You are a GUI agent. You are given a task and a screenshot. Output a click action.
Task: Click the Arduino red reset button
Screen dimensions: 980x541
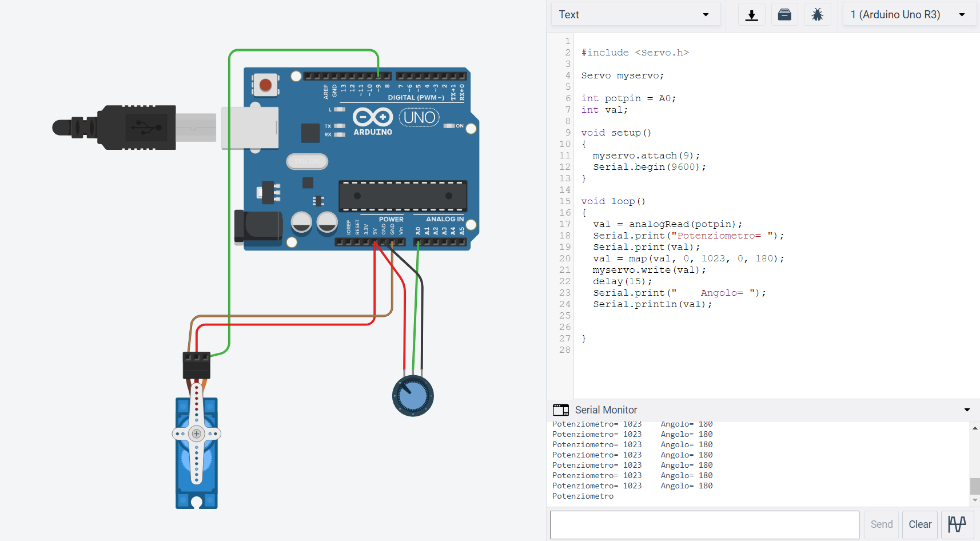pyautogui.click(x=265, y=85)
